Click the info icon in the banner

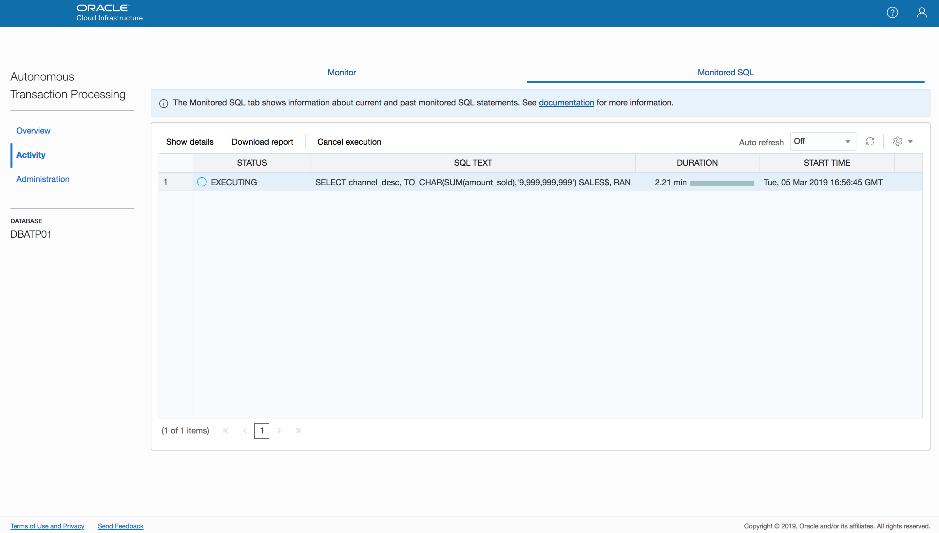click(163, 103)
